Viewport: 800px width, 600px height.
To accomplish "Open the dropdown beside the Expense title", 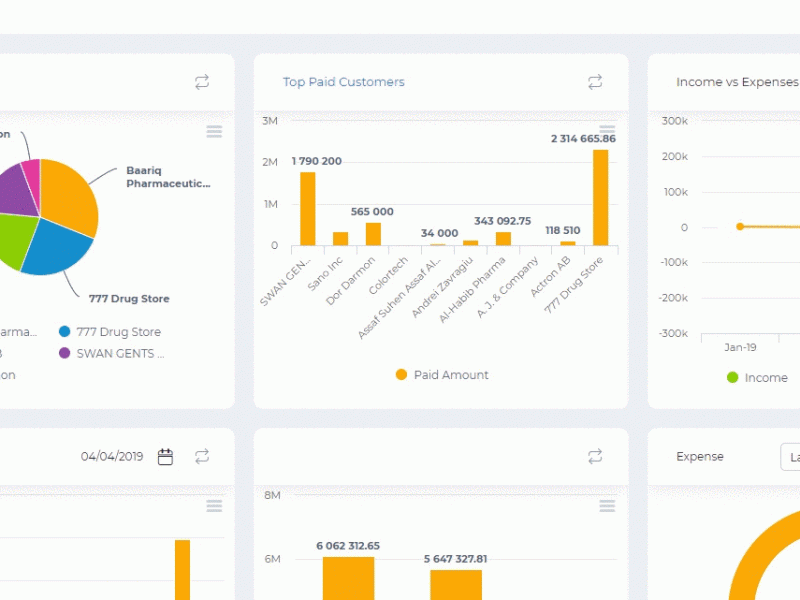I will pos(791,457).
